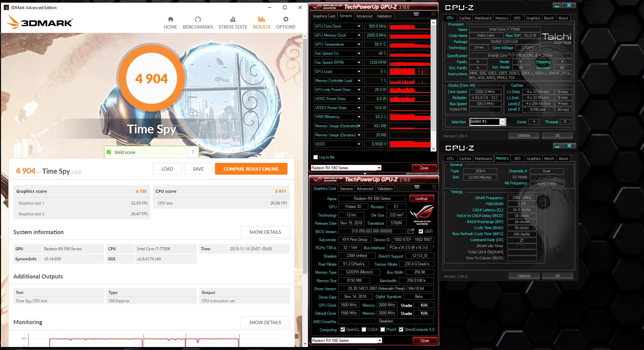Open Memory Usage (Dedicated) sensor dropdown

(359, 126)
